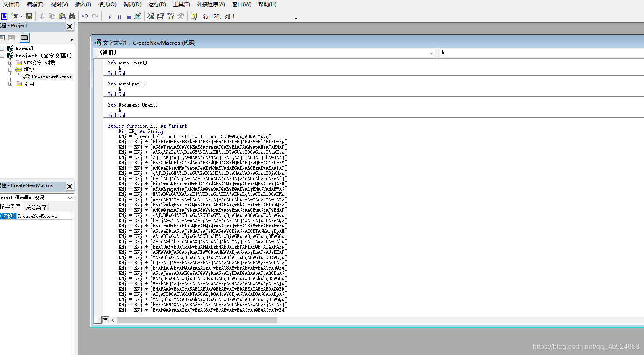Switch to 按分类序 properties tab

[x=36, y=207]
